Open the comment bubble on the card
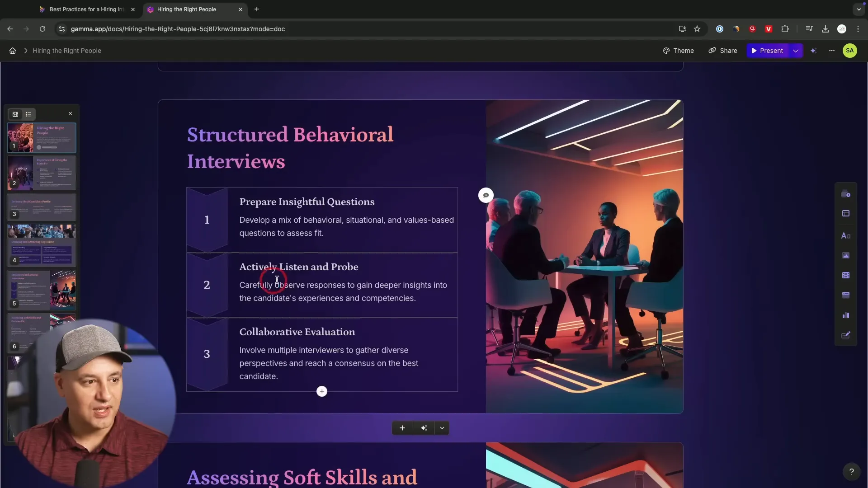868x488 pixels. (486, 195)
